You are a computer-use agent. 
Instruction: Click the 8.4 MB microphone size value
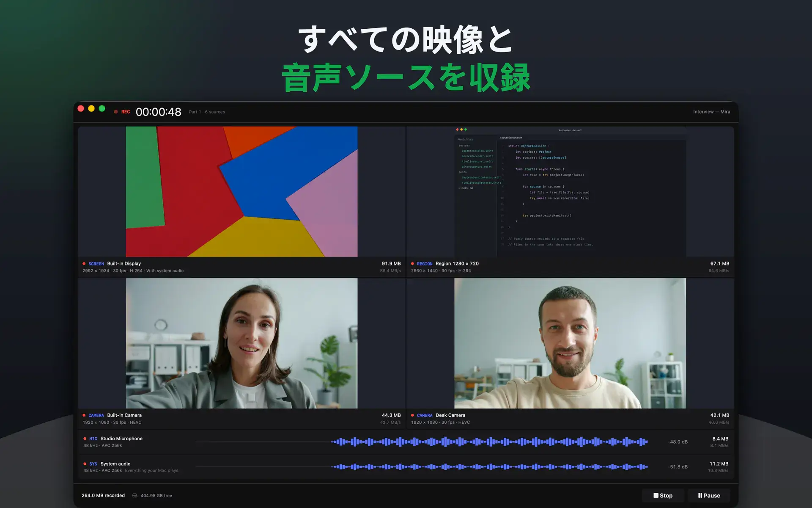pos(720,439)
